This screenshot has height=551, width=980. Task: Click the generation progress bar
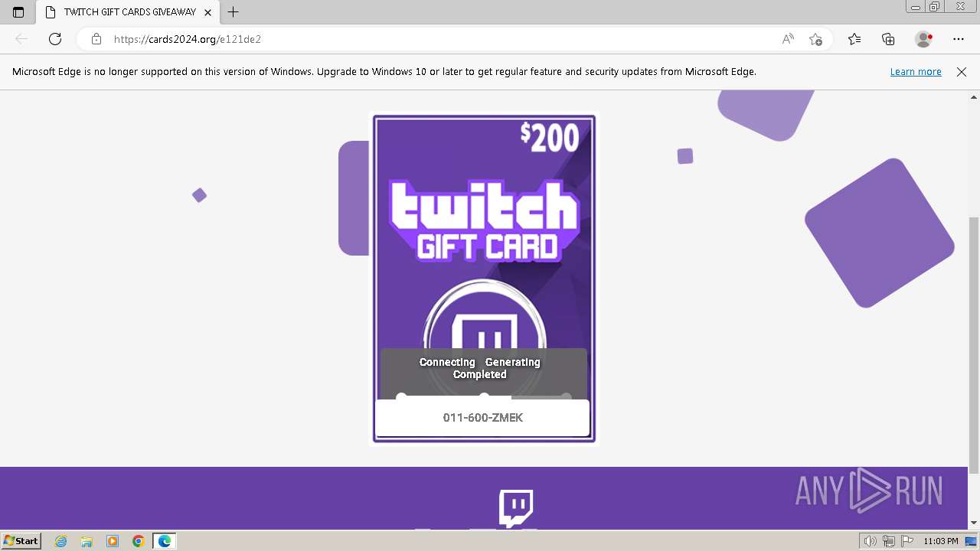pyautogui.click(x=484, y=396)
